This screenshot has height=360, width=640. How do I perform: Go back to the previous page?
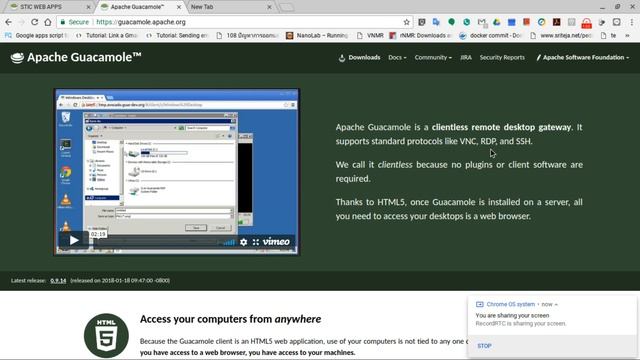point(9,22)
